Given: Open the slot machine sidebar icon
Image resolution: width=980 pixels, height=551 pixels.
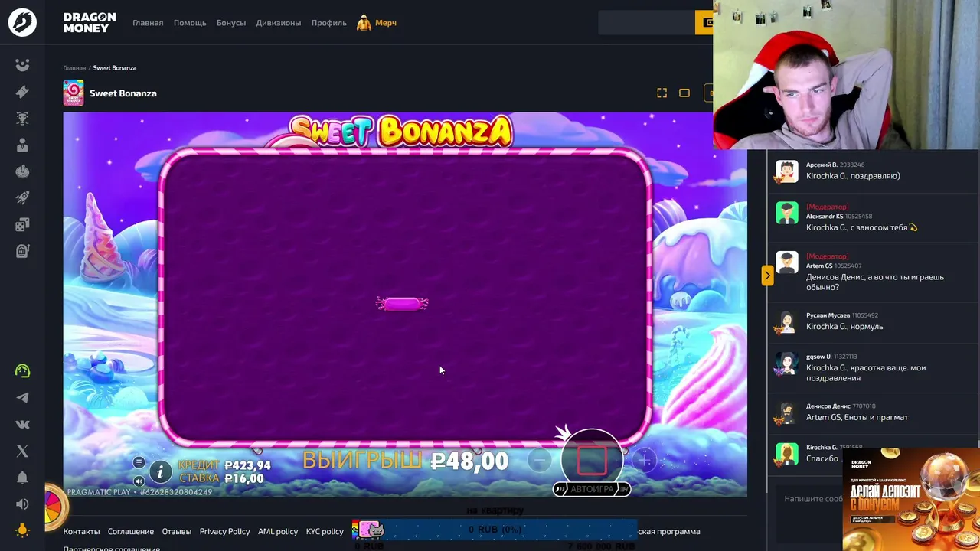Looking at the screenshot, I should (x=22, y=251).
